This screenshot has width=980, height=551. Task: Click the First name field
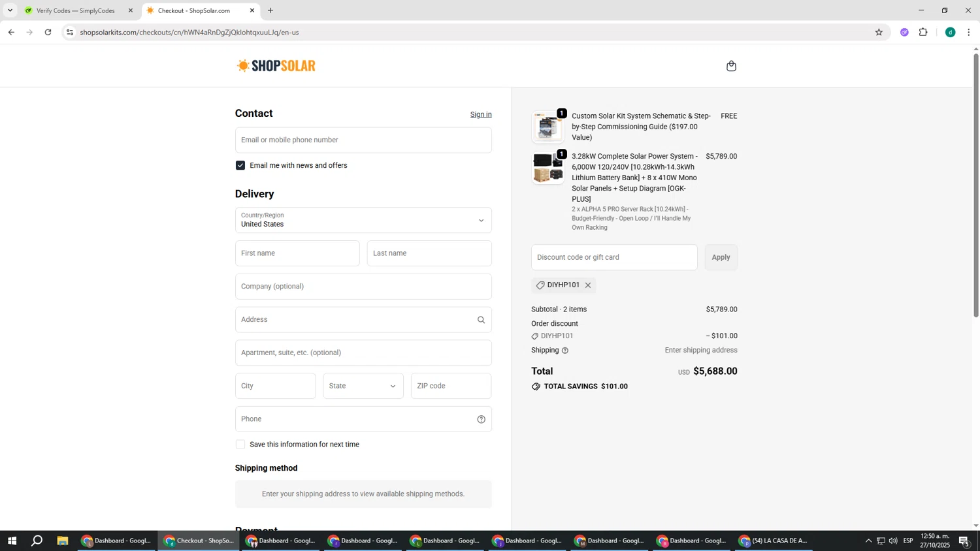click(297, 253)
